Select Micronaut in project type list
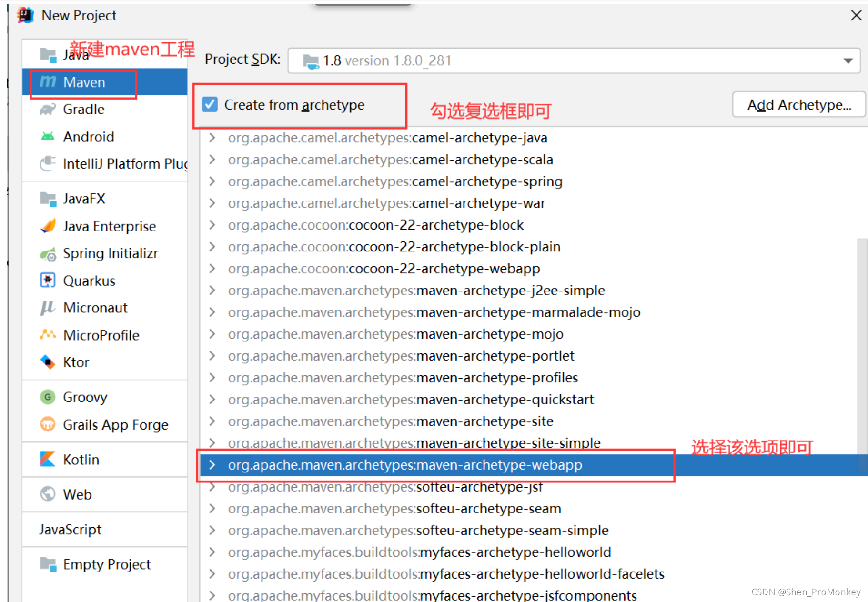Screen dimensions: 868x602 point(105,308)
